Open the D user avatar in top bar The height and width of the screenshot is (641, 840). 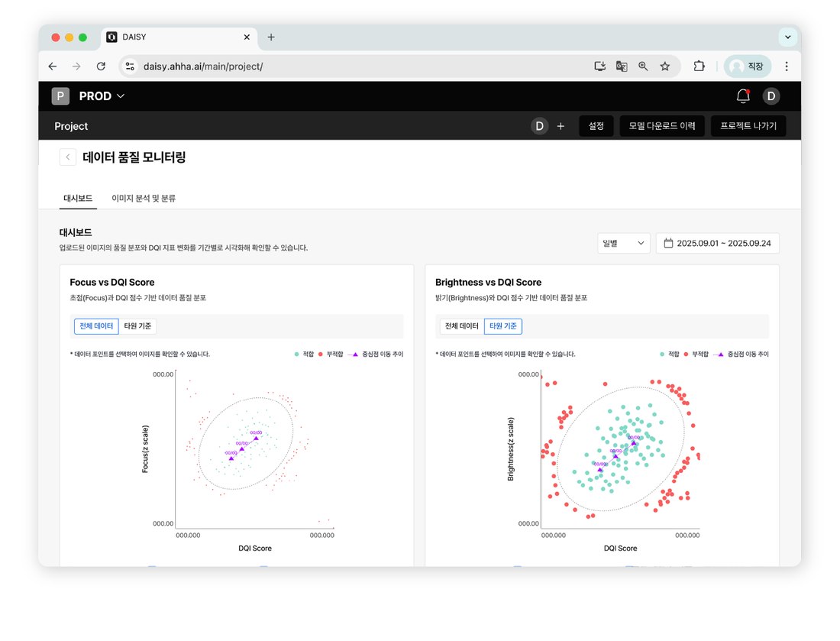point(771,96)
